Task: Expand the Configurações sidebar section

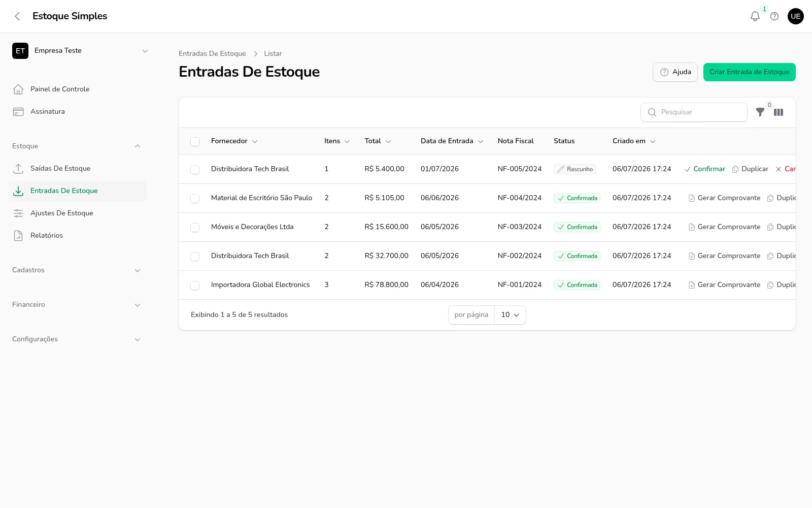Action: [76, 339]
